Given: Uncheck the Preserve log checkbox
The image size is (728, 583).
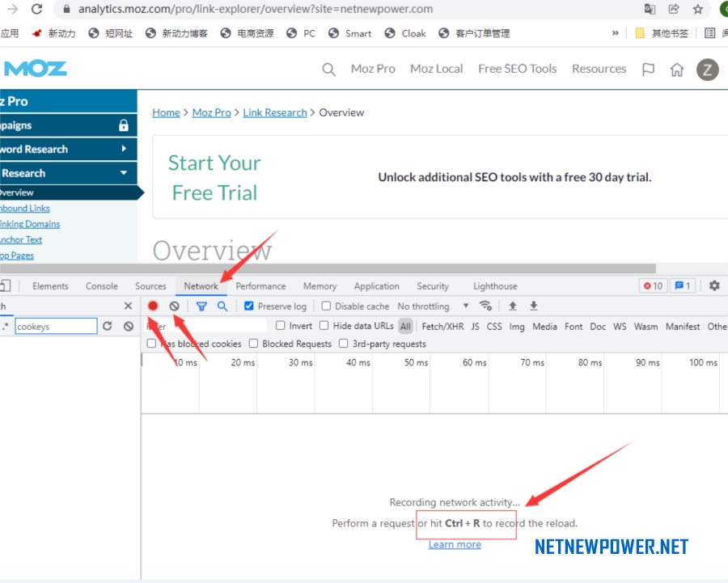Looking at the screenshot, I should (x=249, y=306).
